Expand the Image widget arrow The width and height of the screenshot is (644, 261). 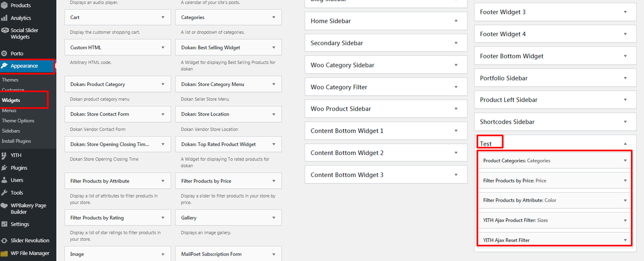(x=163, y=254)
